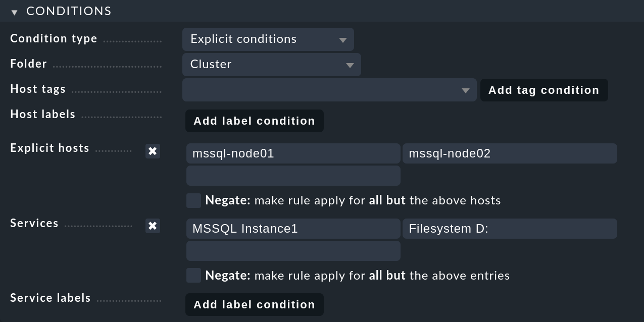Click Add tag condition
The height and width of the screenshot is (322, 644).
[x=543, y=90]
